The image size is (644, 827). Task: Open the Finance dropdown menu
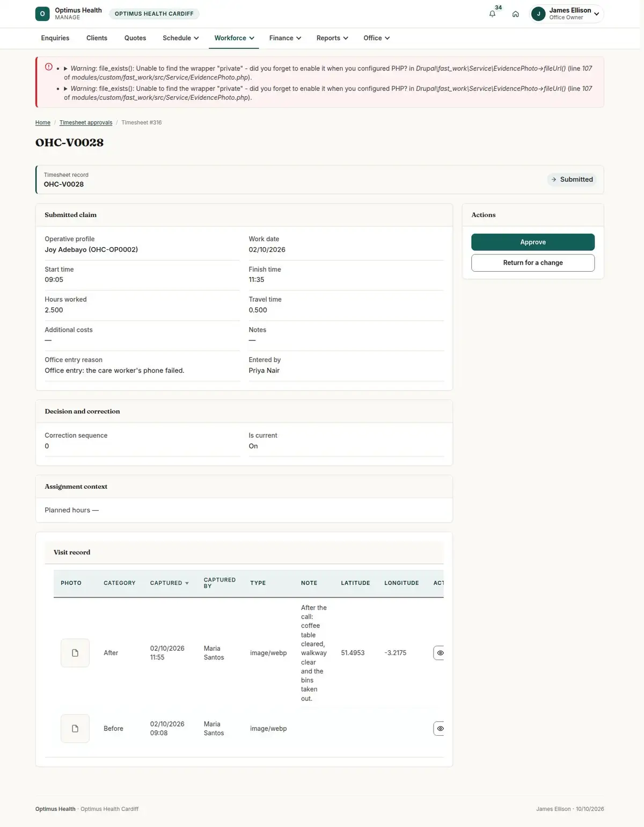tap(285, 38)
